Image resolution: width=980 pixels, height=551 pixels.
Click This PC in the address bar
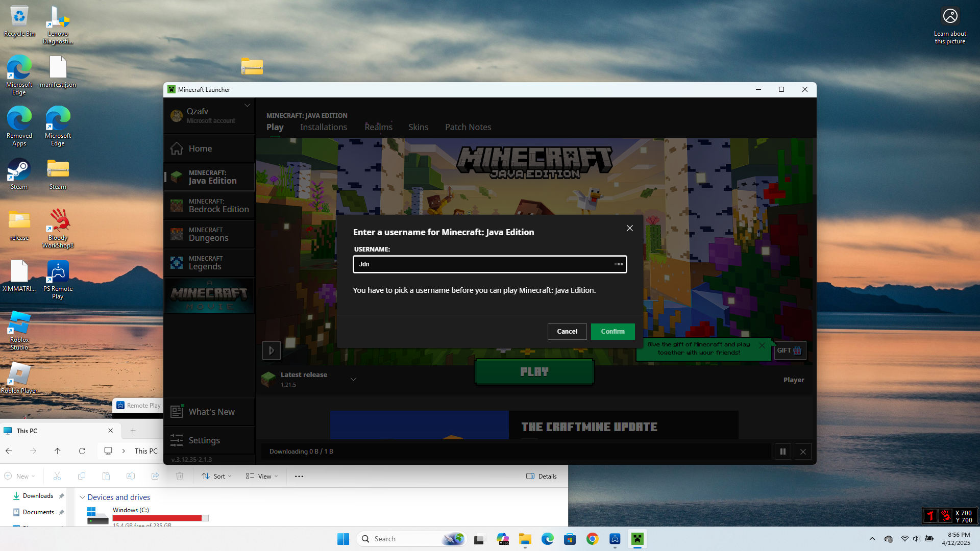[146, 451]
